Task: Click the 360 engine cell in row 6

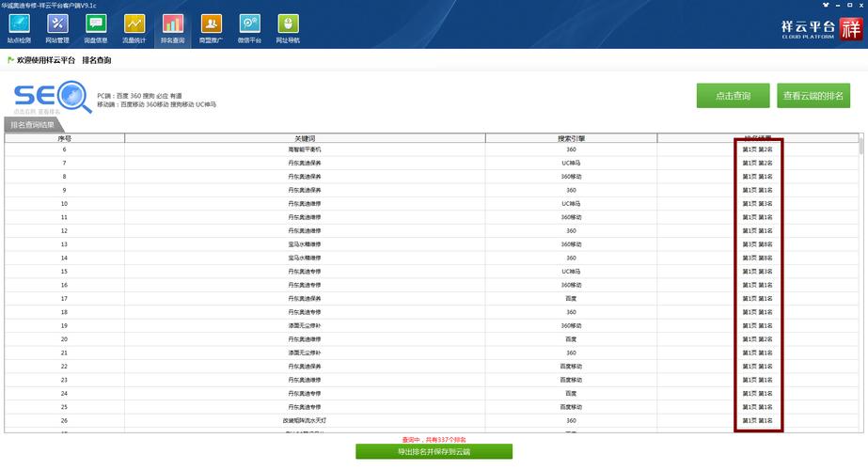Action: [x=571, y=149]
